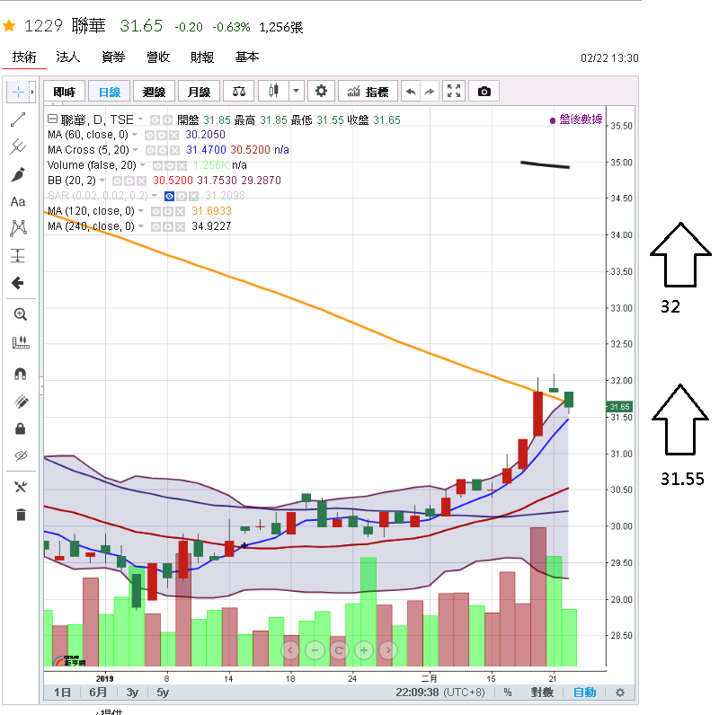Image resolution: width=728 pixels, height=715 pixels.
Task: Switch to the 法人 tab
Action: point(67,57)
